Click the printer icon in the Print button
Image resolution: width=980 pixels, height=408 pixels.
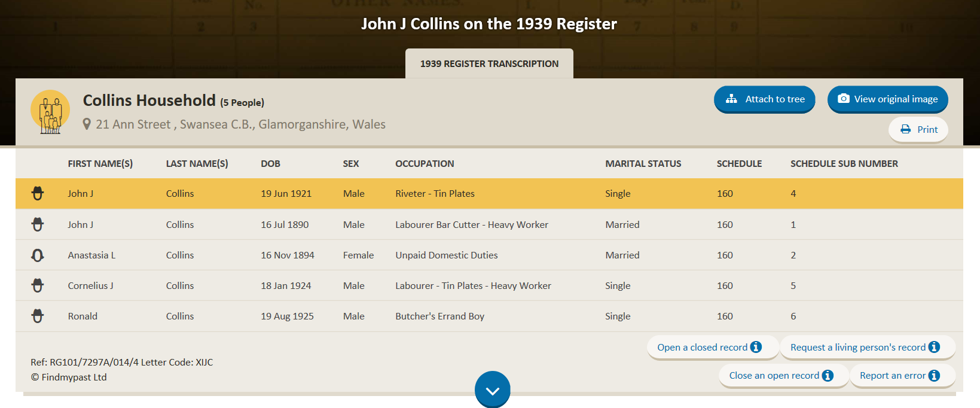point(906,129)
